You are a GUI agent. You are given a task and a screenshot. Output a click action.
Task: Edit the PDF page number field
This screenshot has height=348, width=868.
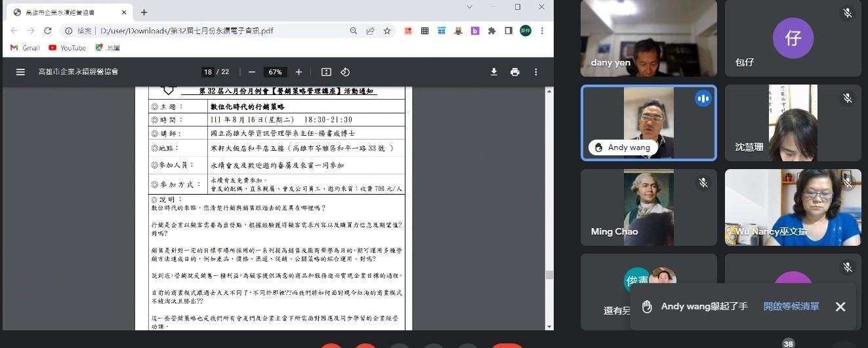tap(208, 72)
